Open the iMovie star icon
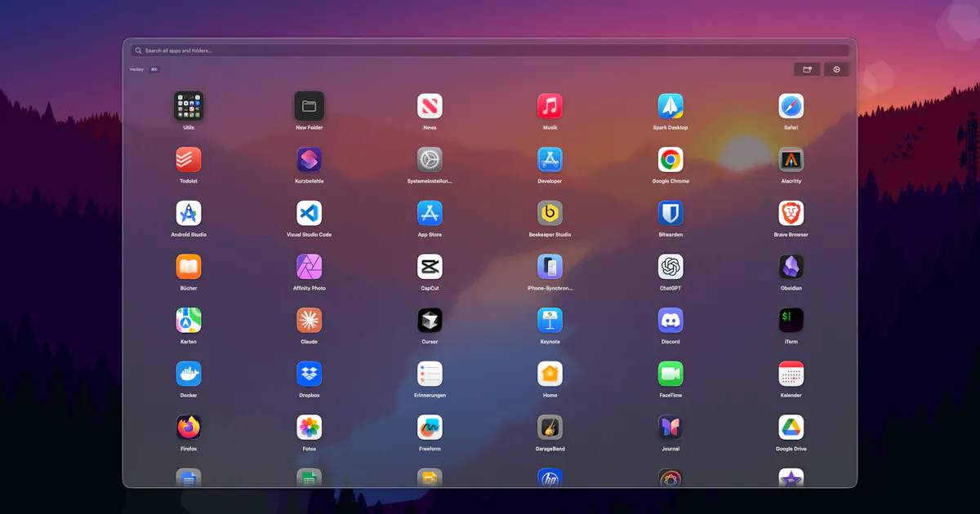The image size is (980, 514). [791, 478]
